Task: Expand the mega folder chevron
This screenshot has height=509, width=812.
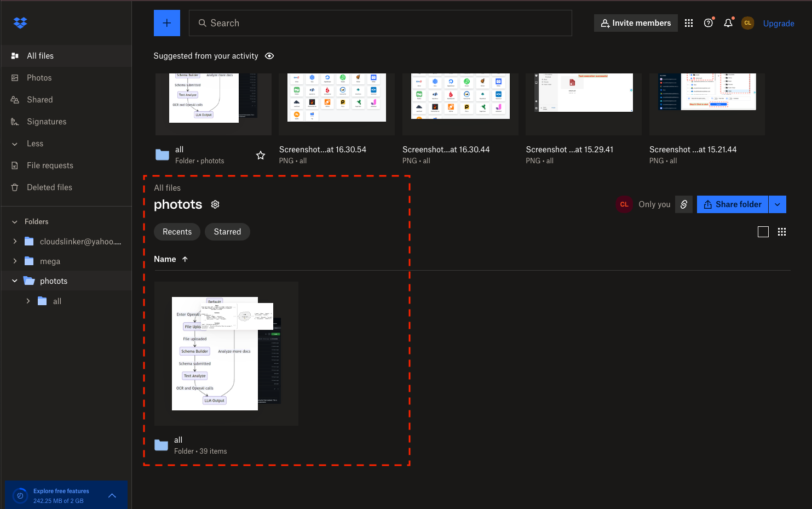Action: click(x=15, y=261)
